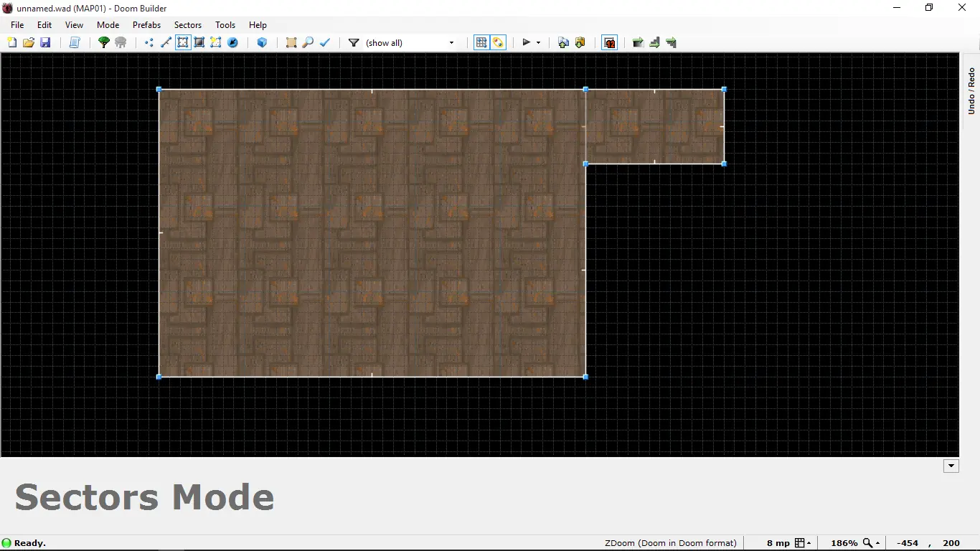This screenshot has width=980, height=551.
Task: Click the gradient ceilings stairs icon
Action: 672,43
